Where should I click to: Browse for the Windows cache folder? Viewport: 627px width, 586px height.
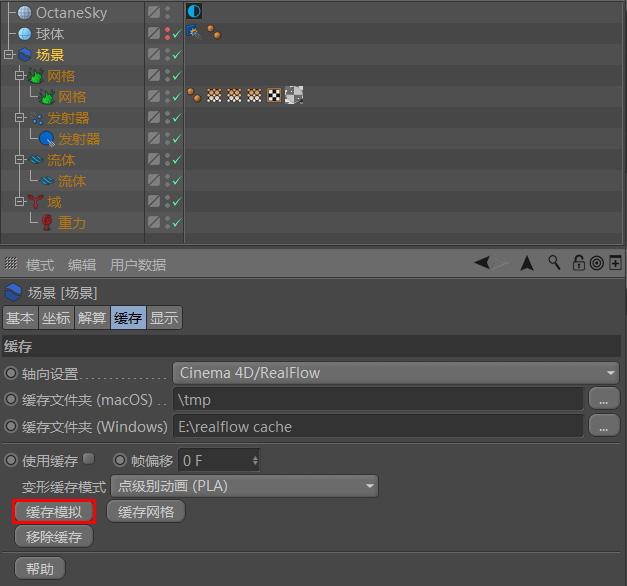[x=604, y=425]
